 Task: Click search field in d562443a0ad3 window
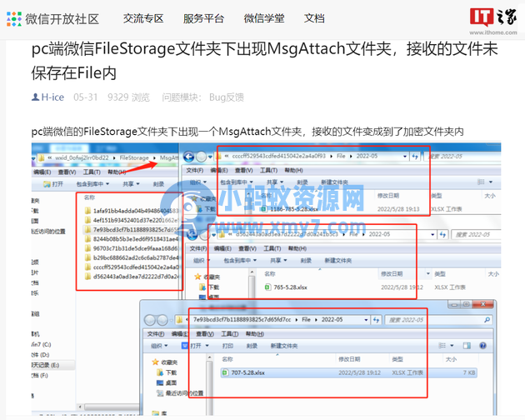click(477, 234)
